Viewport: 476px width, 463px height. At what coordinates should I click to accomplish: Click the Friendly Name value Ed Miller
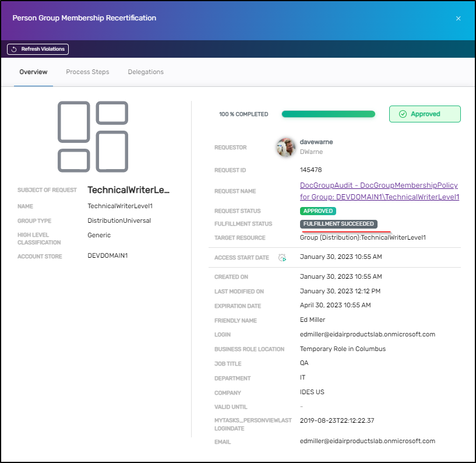click(x=313, y=320)
